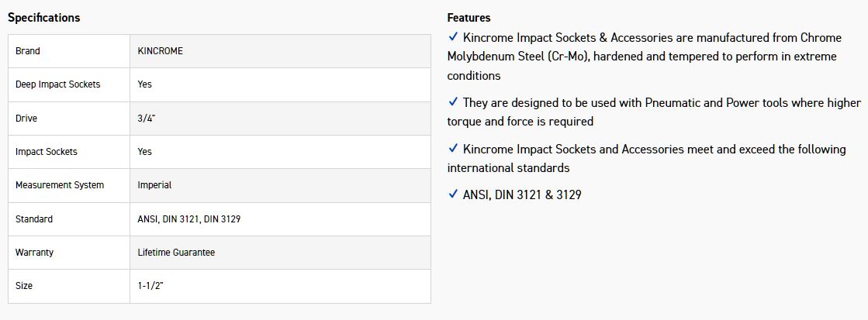Click the checkmark icon beside Pneumatic tools feature

pyautogui.click(x=453, y=102)
